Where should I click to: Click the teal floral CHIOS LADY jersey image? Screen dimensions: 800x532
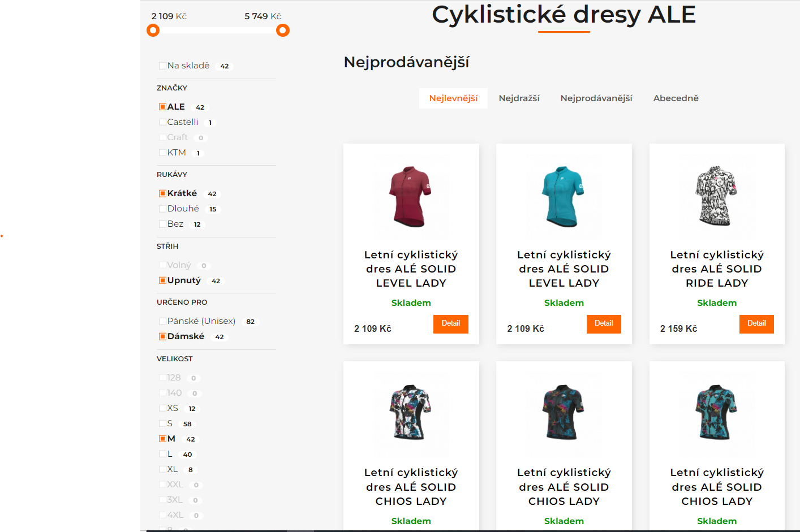717,414
